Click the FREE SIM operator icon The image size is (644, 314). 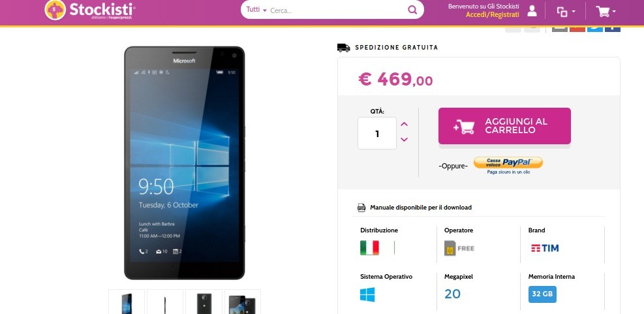[459, 248]
